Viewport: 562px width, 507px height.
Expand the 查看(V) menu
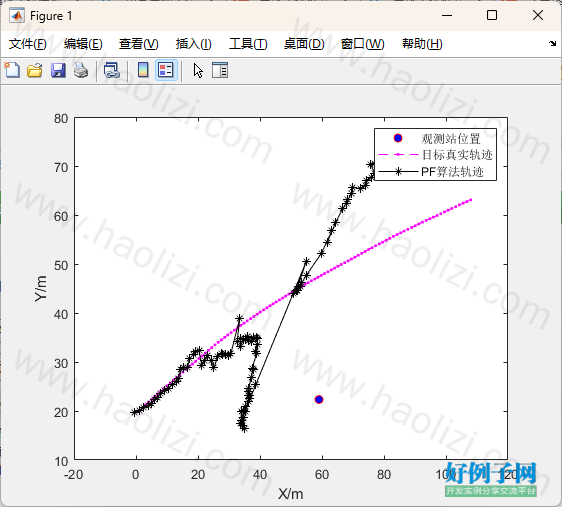pyautogui.click(x=139, y=44)
